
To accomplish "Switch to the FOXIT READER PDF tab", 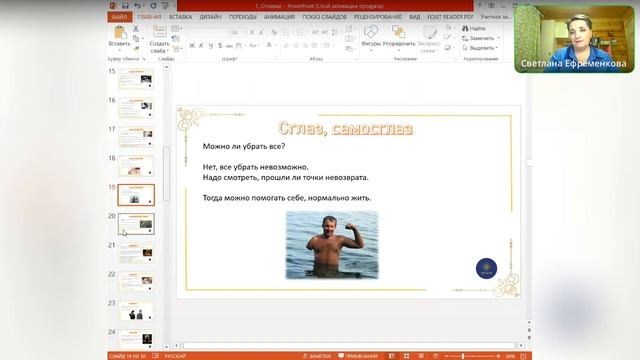I will point(450,17).
